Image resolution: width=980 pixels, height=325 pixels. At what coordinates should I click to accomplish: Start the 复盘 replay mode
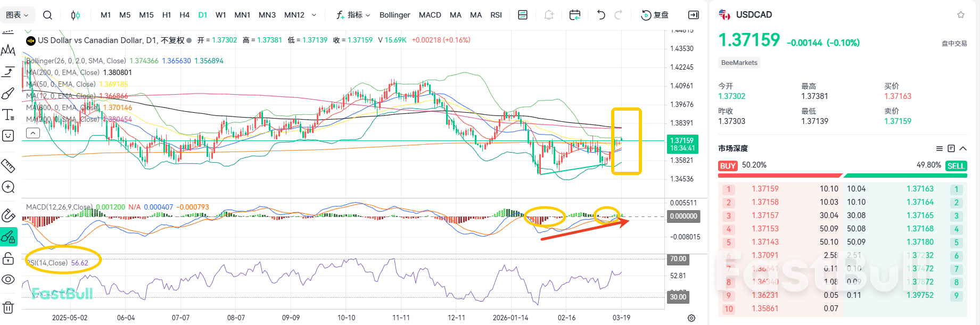point(655,15)
